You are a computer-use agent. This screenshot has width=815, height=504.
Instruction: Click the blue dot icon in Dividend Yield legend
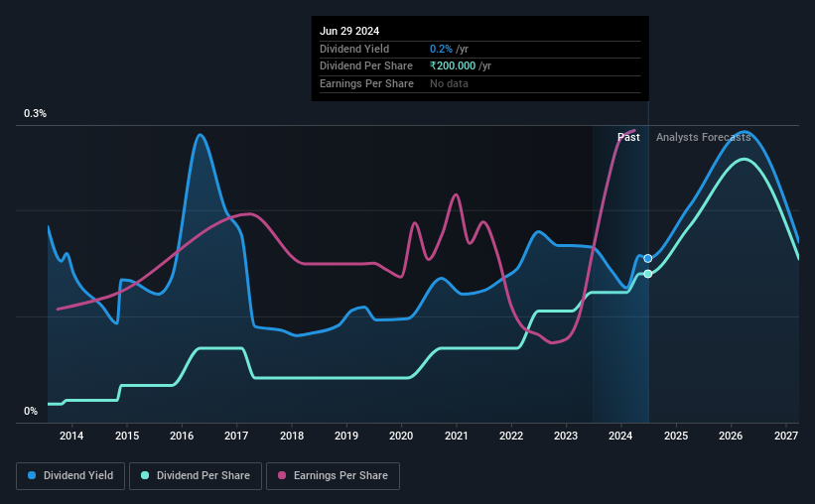(x=32, y=475)
